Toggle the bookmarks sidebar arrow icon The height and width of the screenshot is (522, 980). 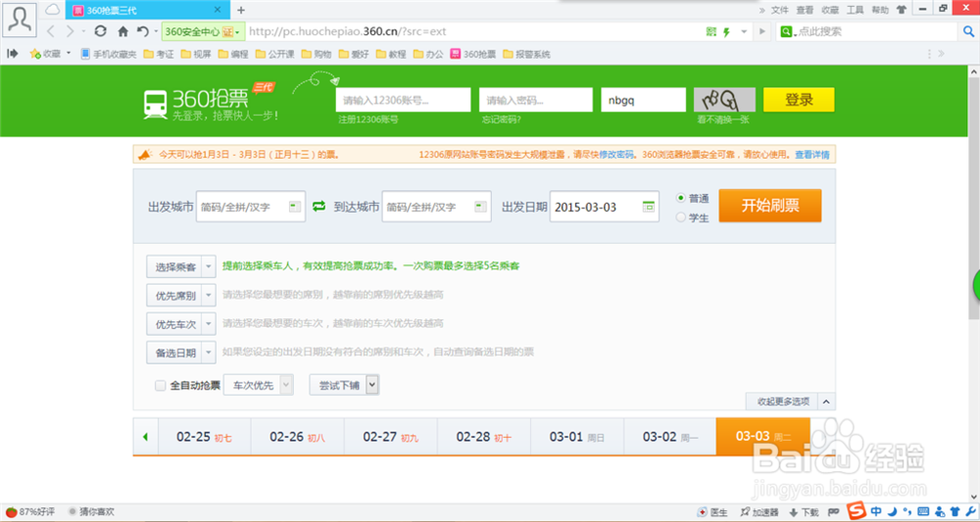(12, 54)
